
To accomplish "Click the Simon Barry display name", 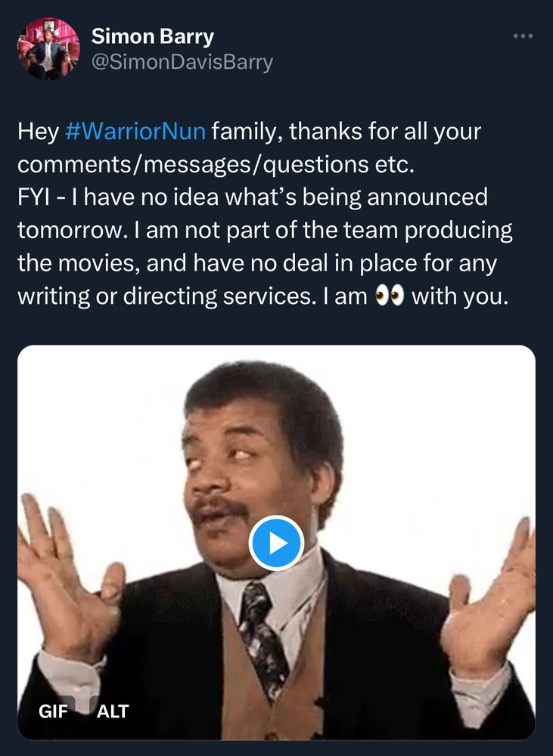I will point(153,36).
